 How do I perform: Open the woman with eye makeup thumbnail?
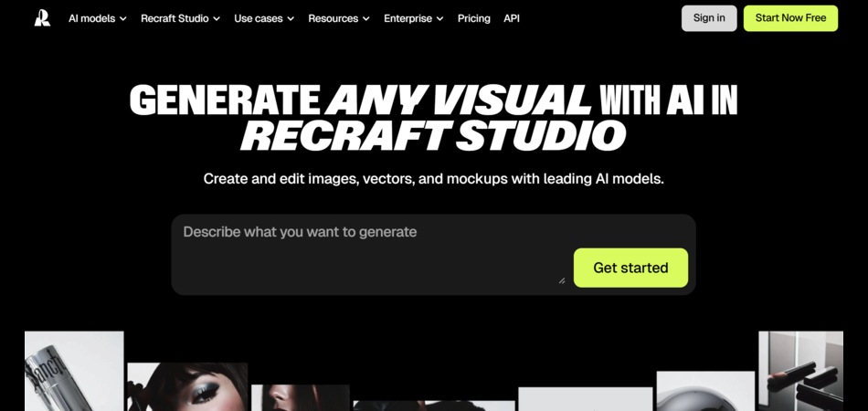[x=187, y=386]
